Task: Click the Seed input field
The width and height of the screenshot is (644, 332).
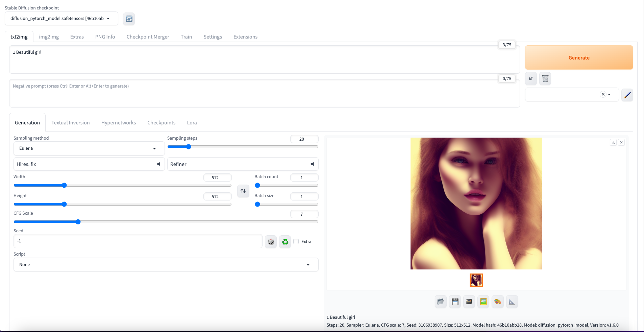Action: click(x=138, y=241)
